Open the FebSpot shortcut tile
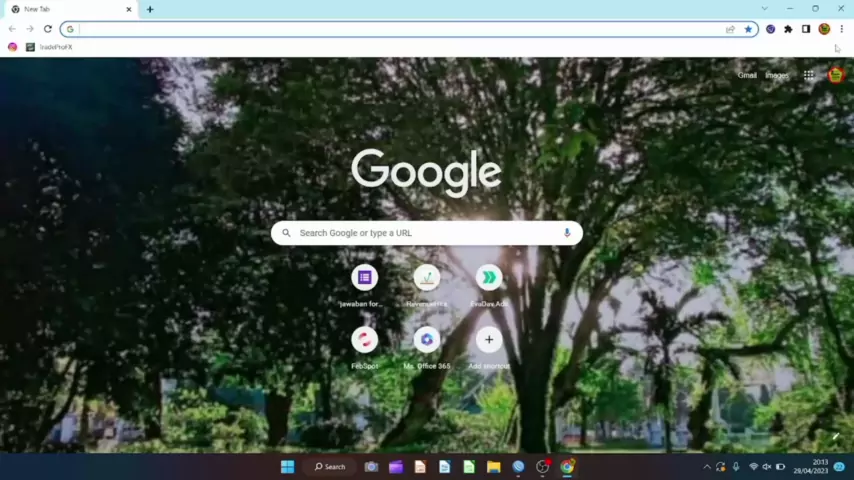 pyautogui.click(x=365, y=340)
